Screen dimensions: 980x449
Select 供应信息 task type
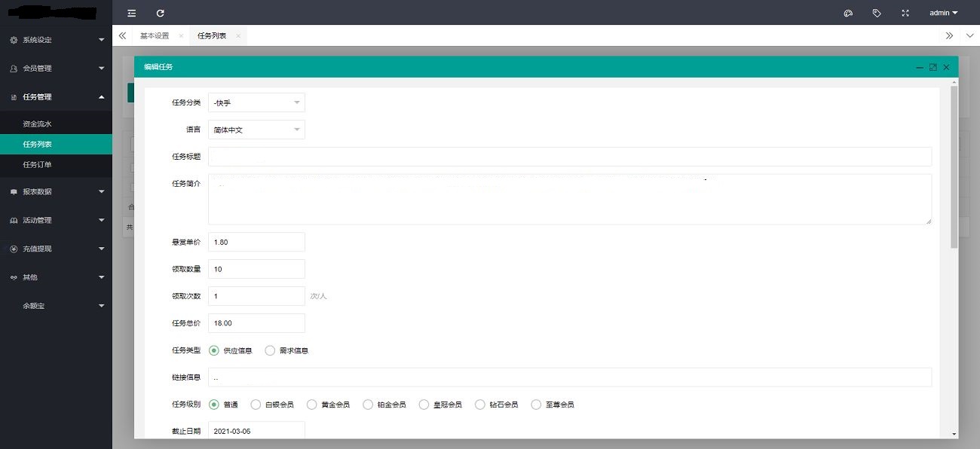click(x=231, y=350)
